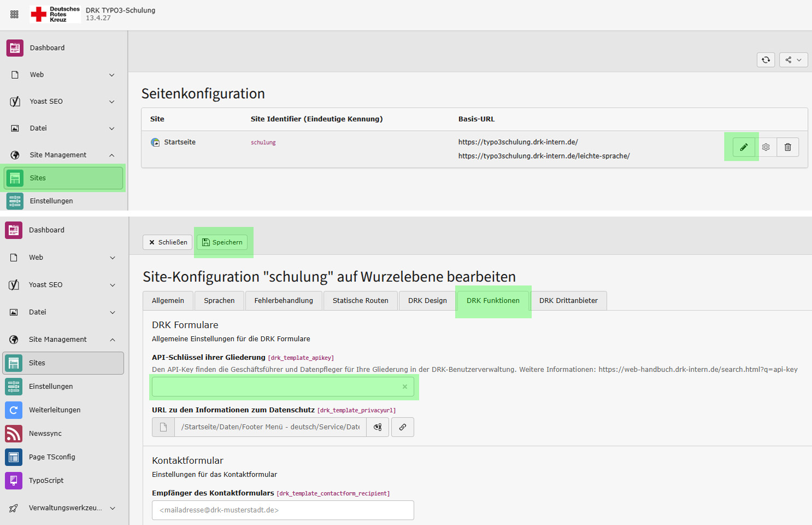Open the Statische Routen tab

pyautogui.click(x=361, y=301)
